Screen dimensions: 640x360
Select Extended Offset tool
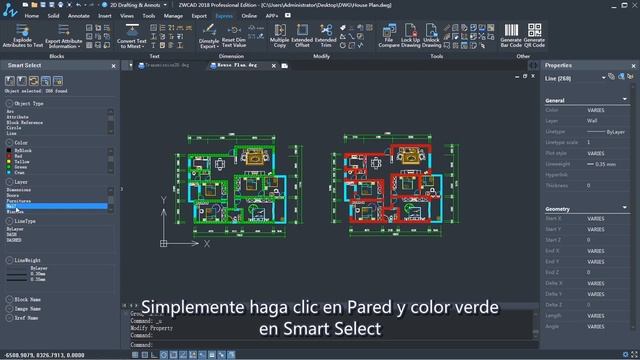pyautogui.click(x=302, y=36)
